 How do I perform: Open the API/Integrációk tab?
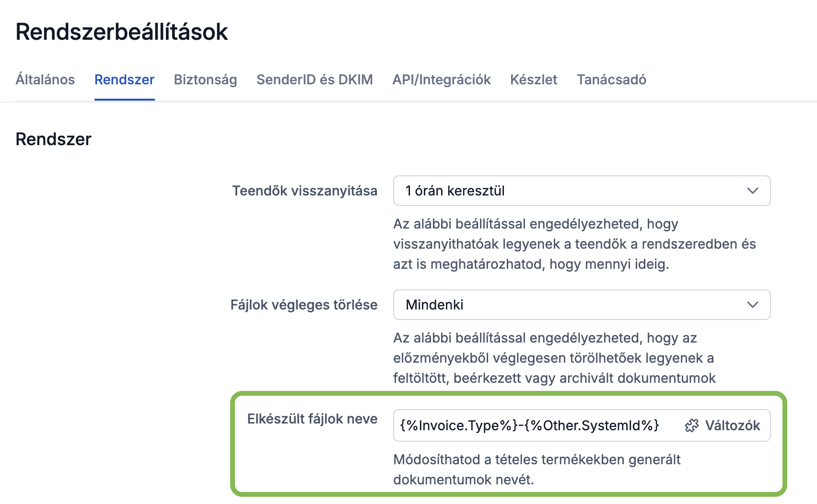point(442,80)
